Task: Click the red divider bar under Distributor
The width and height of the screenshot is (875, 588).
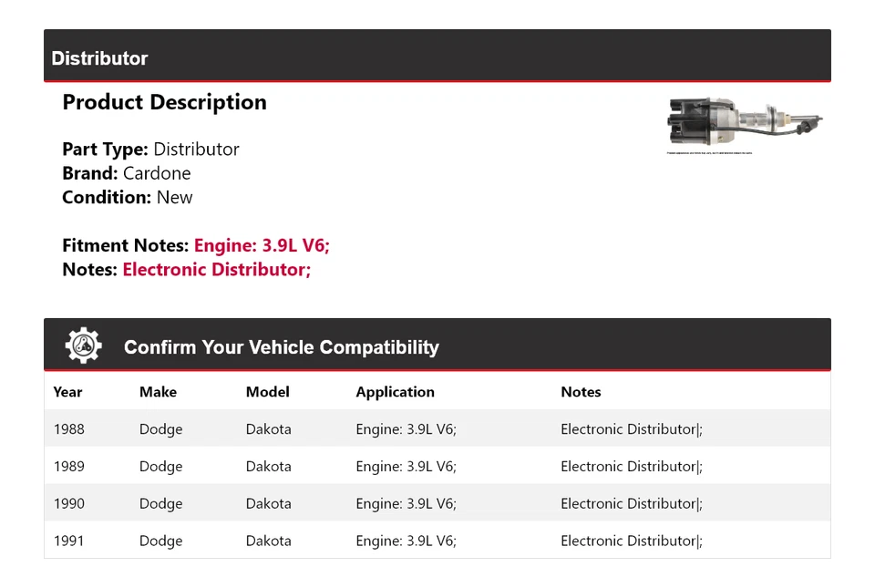Action: (x=437, y=81)
